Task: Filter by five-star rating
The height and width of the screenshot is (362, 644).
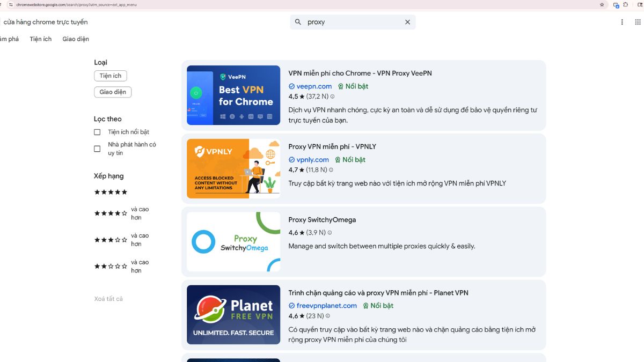Action: tap(111, 192)
